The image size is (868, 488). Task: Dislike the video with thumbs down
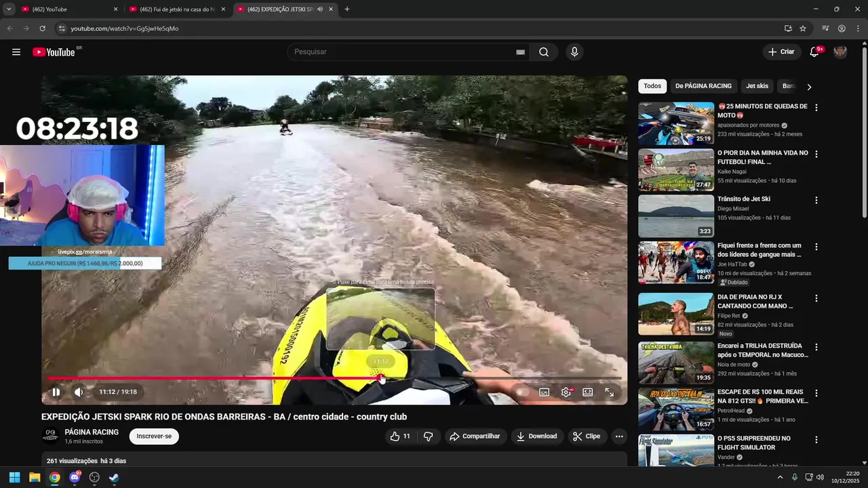click(428, 436)
